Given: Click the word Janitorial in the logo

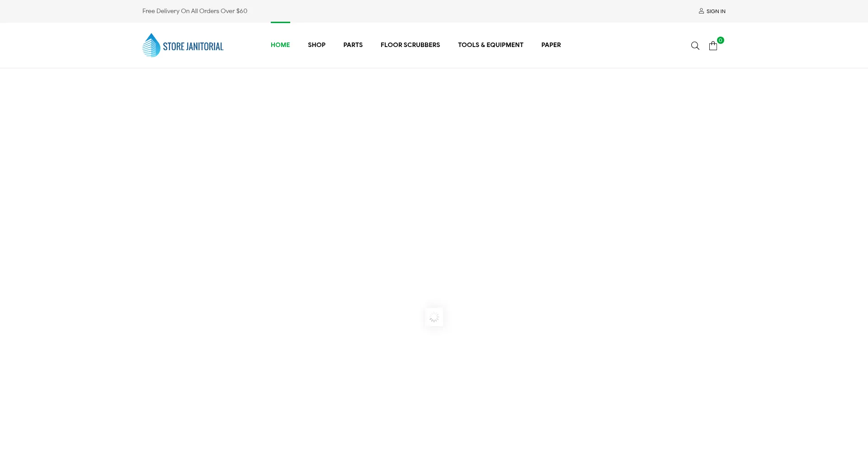Looking at the screenshot, I should (205, 47).
